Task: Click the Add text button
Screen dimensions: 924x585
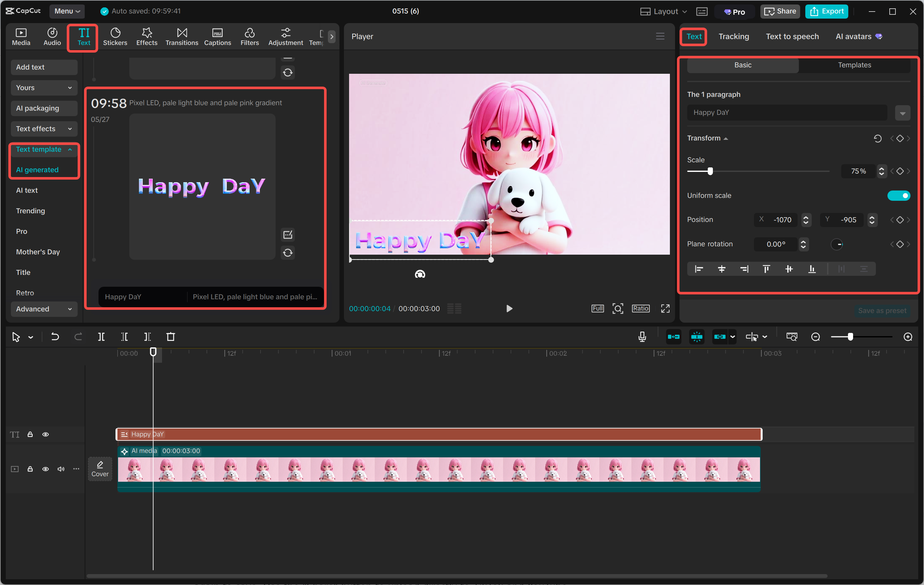Action: 44,67
